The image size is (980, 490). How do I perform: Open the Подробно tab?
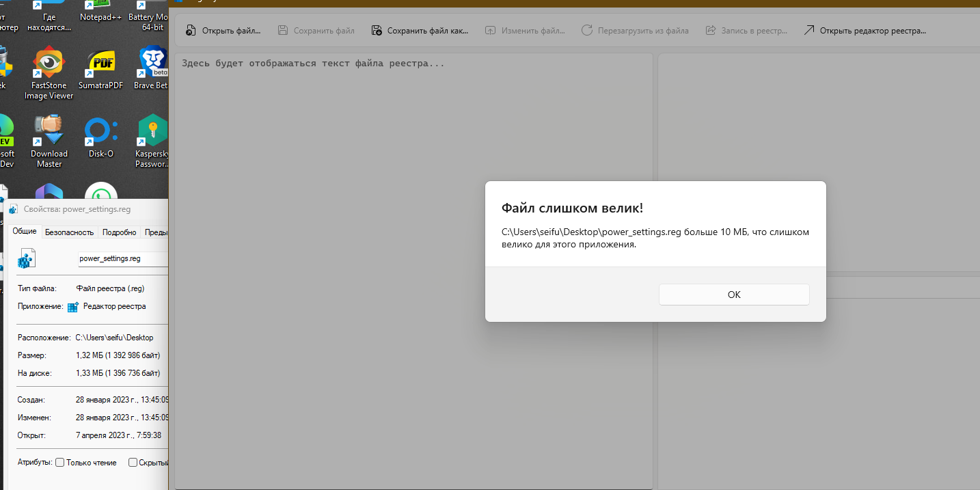[x=119, y=232]
